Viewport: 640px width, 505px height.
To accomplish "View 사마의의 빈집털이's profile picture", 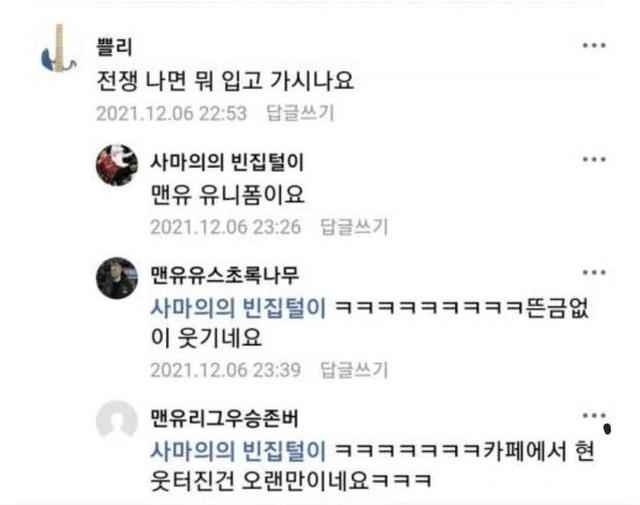I will click(117, 165).
